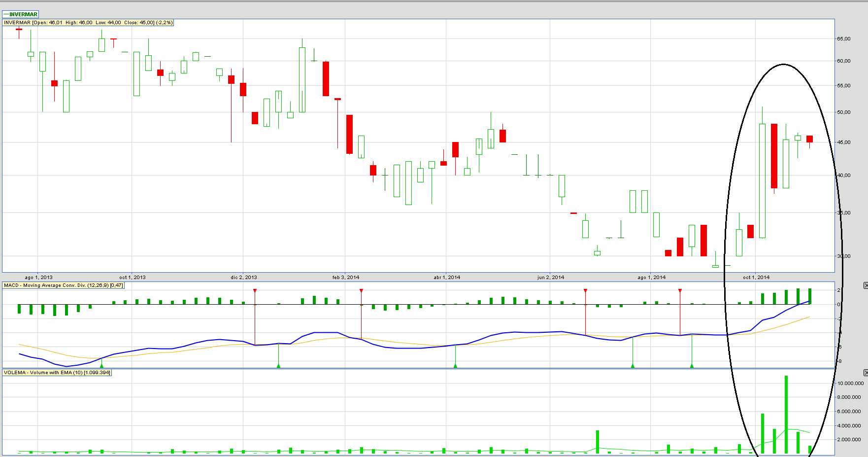Click the 10.000.000 volume axis label
Image resolution: width=868 pixels, height=457 pixels.
(x=850, y=383)
